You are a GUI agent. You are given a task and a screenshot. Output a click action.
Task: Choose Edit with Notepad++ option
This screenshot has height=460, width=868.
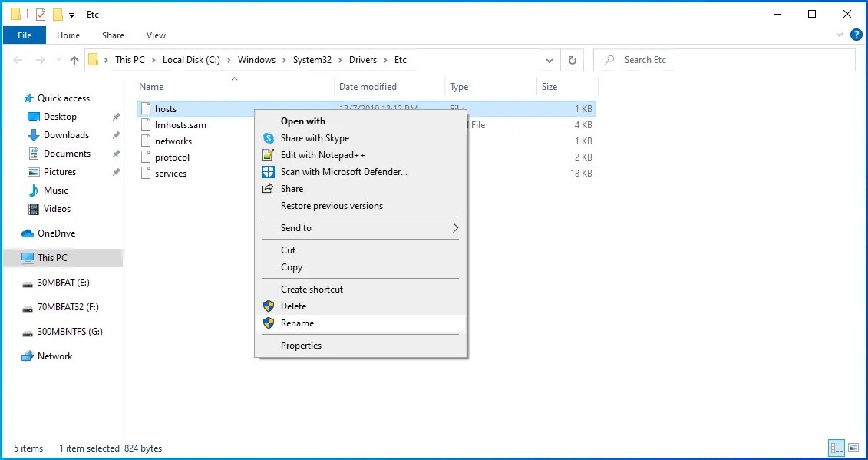pyautogui.click(x=322, y=155)
